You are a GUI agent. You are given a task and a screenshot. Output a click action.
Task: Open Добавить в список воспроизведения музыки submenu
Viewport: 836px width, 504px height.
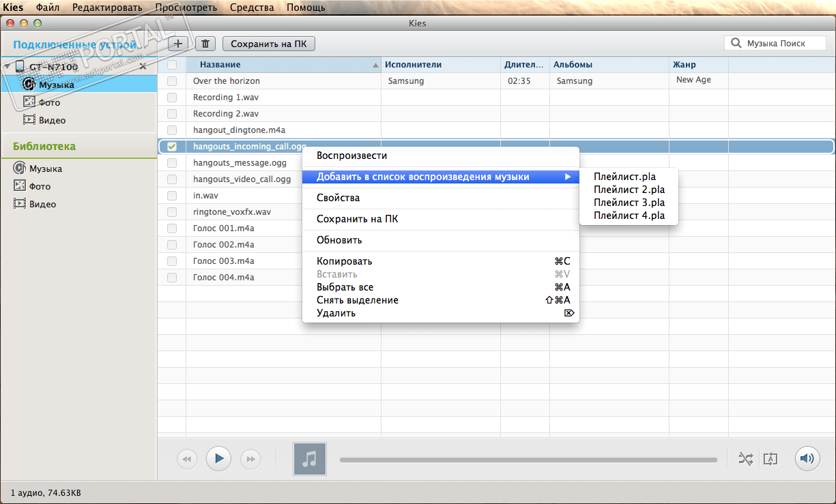tap(441, 177)
